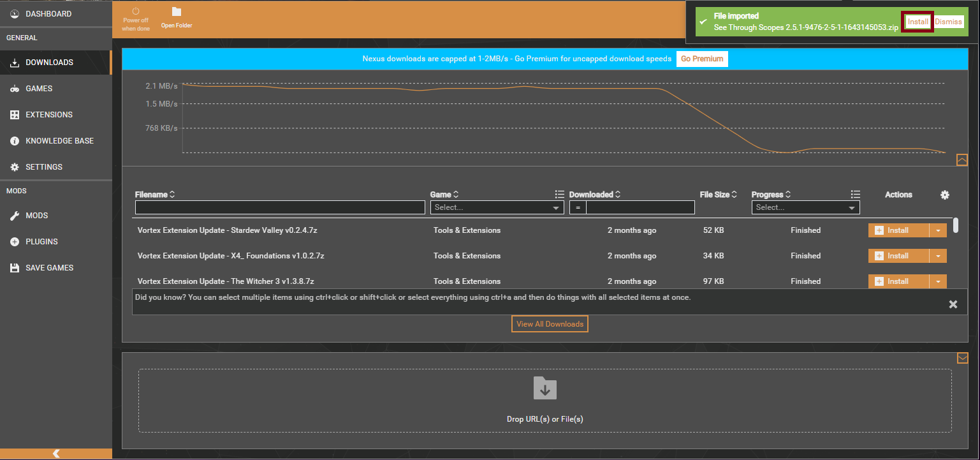Click the See Through Scopes zip filename
This screenshot has height=460, width=980.
coord(807,27)
